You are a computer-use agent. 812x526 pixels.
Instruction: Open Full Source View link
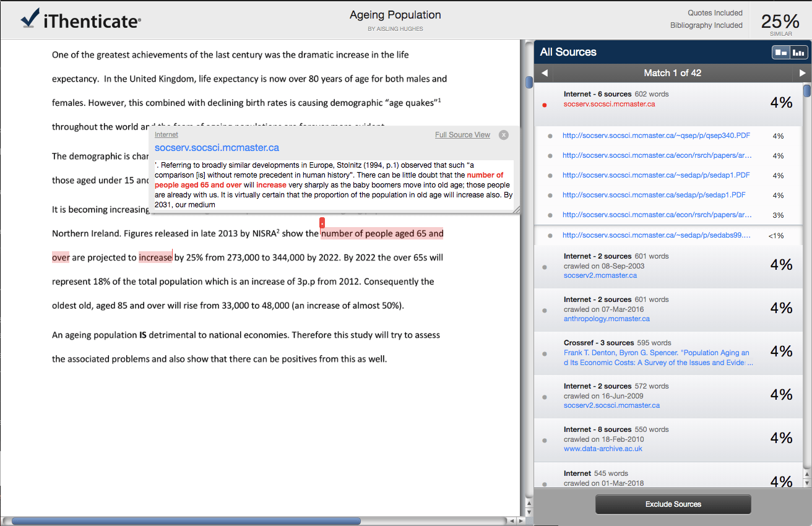(x=462, y=135)
